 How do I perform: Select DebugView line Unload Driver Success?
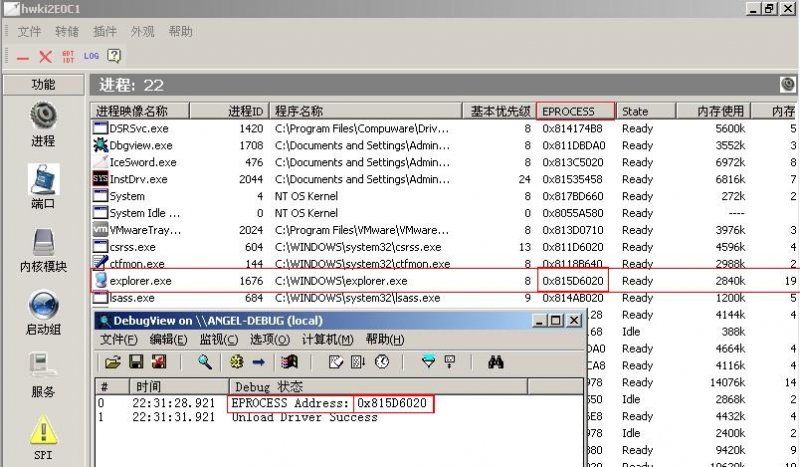point(339,417)
